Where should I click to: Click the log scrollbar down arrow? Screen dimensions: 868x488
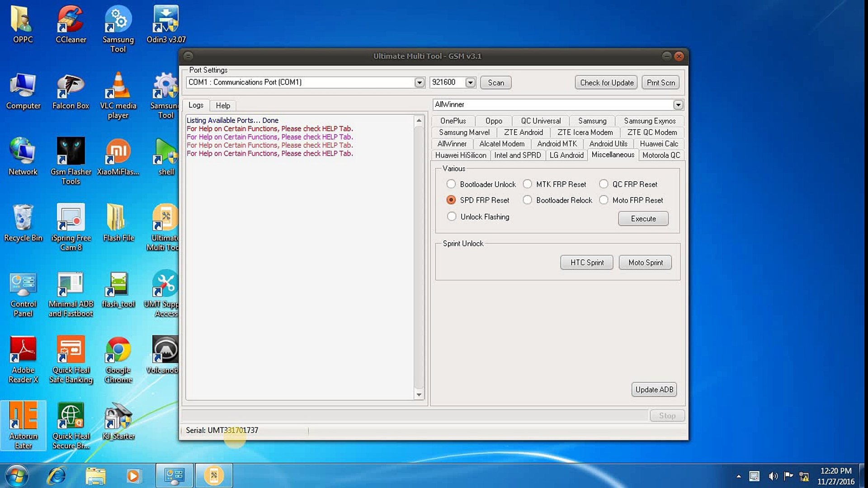pos(419,394)
